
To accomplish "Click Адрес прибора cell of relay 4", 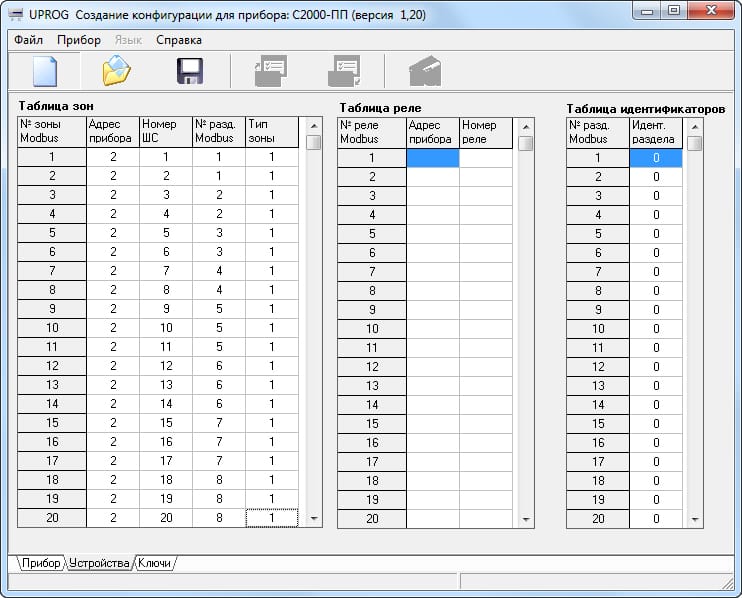I will point(433,215).
